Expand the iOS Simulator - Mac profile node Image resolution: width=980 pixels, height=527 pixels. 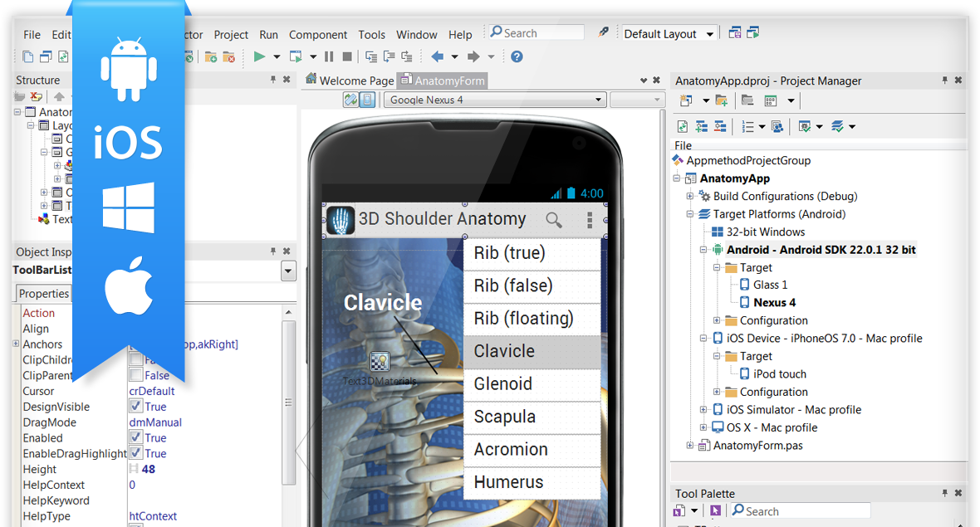tap(703, 410)
